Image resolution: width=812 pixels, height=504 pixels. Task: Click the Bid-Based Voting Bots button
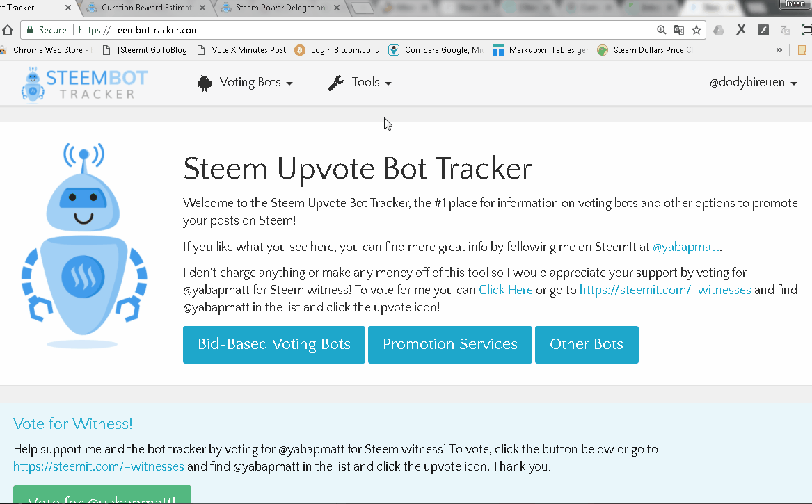(x=274, y=345)
